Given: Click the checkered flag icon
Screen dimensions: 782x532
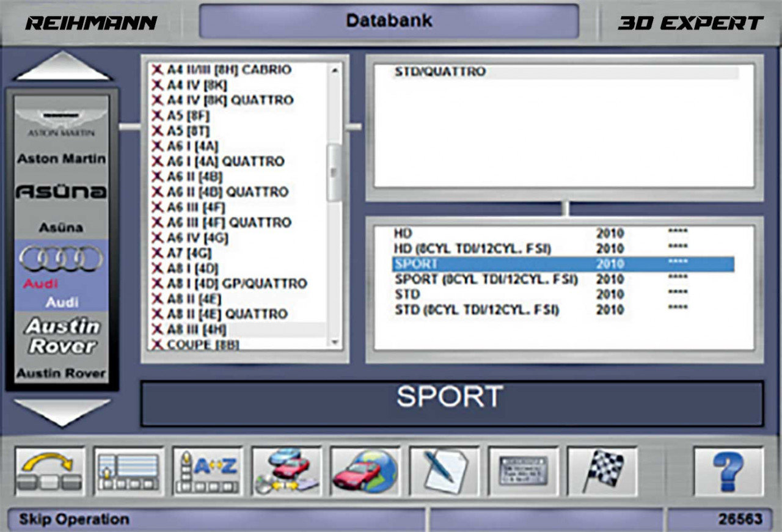Looking at the screenshot, I should [x=602, y=471].
